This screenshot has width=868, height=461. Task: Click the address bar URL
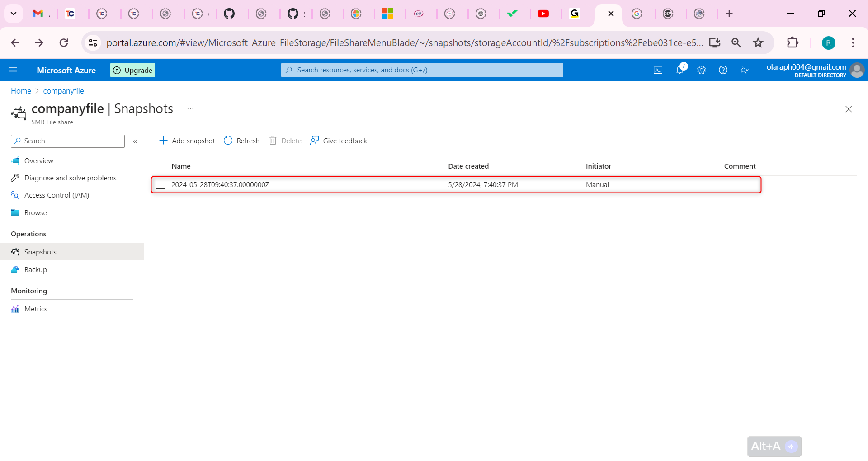(405, 43)
